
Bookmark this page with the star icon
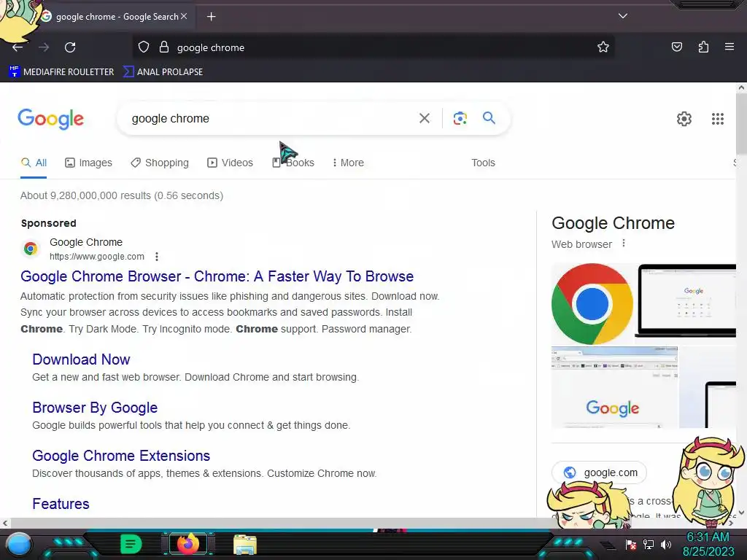tap(603, 47)
